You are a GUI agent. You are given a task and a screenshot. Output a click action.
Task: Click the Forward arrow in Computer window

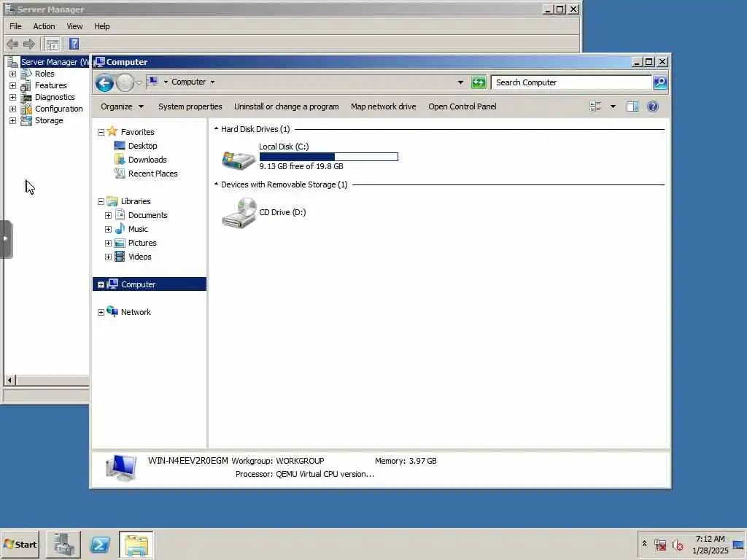[125, 83]
